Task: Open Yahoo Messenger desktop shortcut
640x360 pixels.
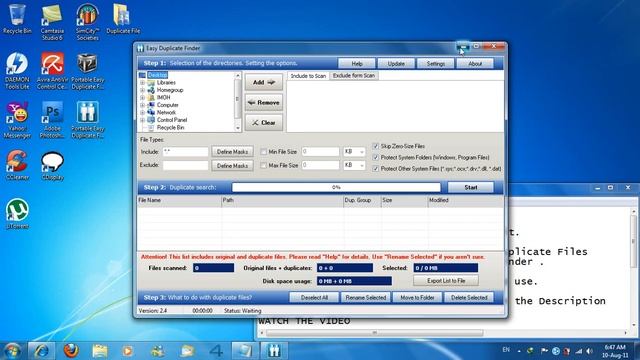Action: (x=17, y=120)
